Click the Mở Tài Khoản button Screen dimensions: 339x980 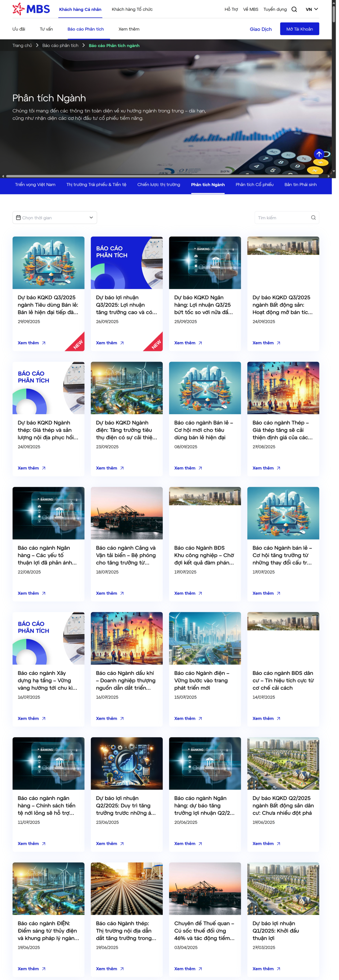299,29
